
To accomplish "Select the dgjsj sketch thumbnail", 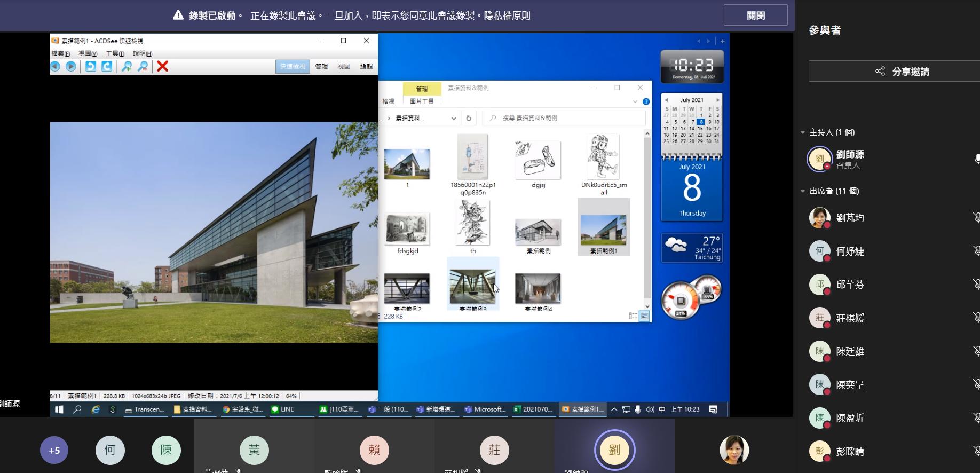I will (x=538, y=165).
